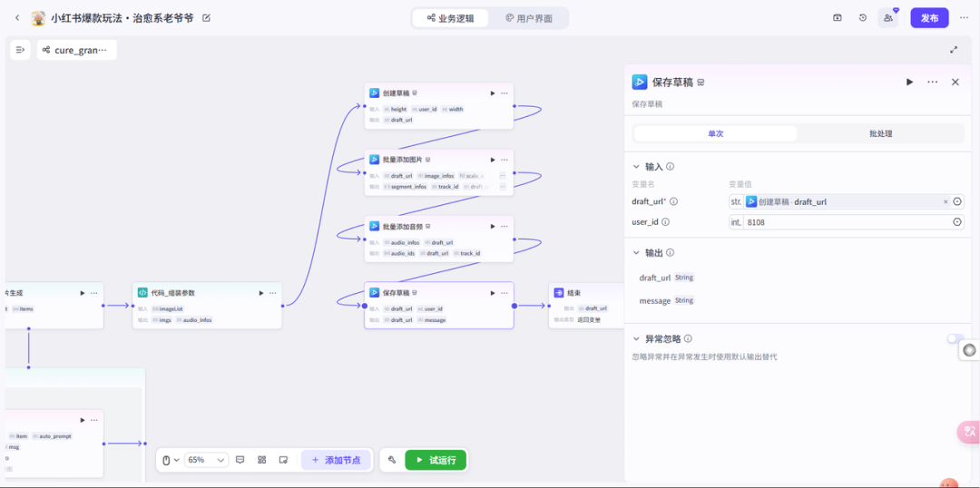This screenshot has width=980, height=488.
Task: Click the 试运行 test run button
Action: (x=436, y=460)
